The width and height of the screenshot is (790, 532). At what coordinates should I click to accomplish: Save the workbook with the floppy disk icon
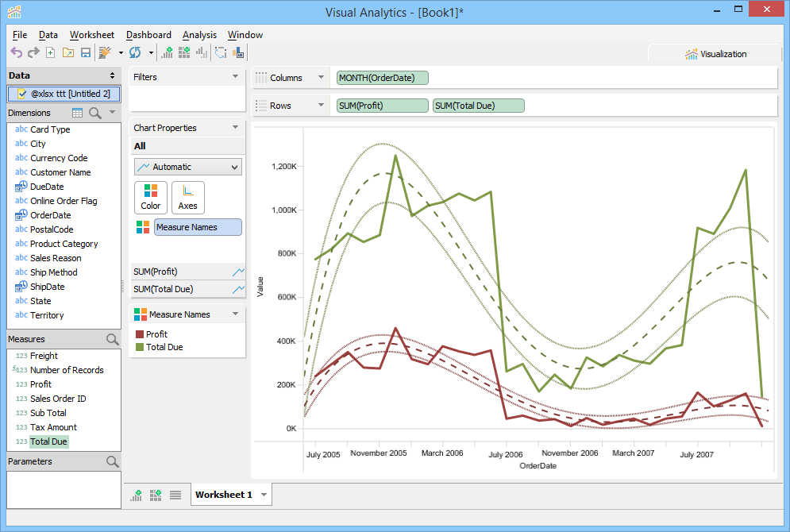(86, 52)
